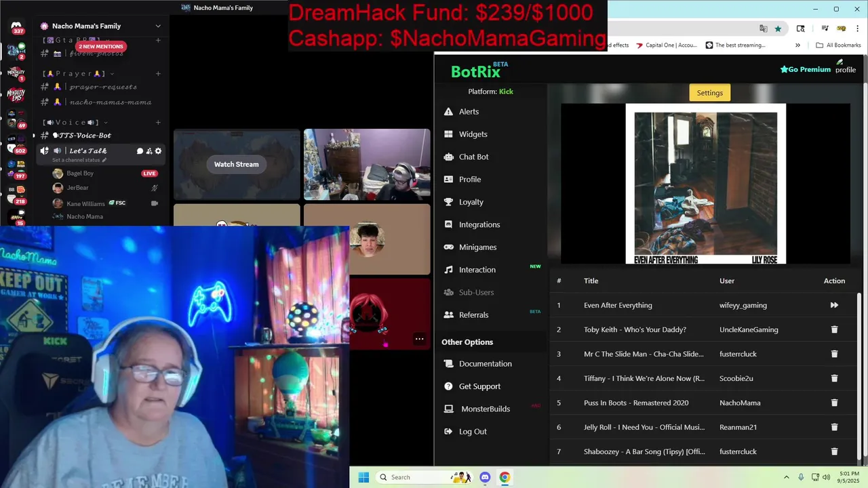Expand Nacho Mama's Family server dropdown
This screenshot has width=868, height=488.
158,26
